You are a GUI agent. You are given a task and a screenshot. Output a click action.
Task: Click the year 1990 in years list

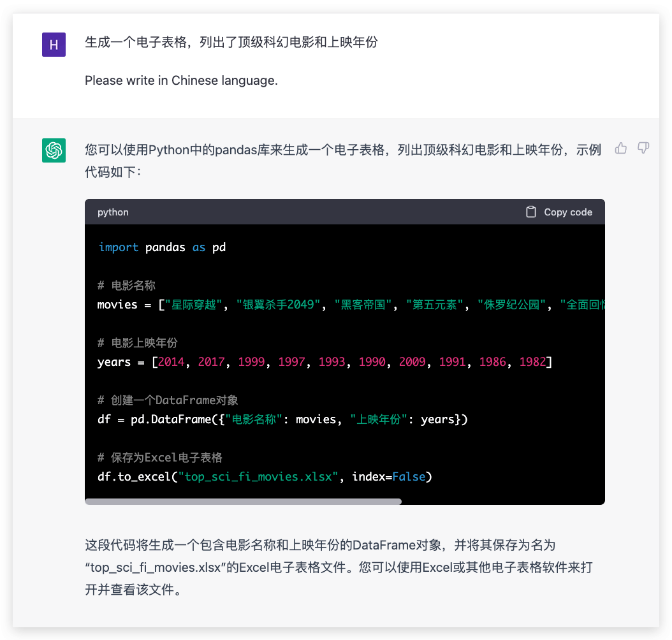pyautogui.click(x=372, y=362)
